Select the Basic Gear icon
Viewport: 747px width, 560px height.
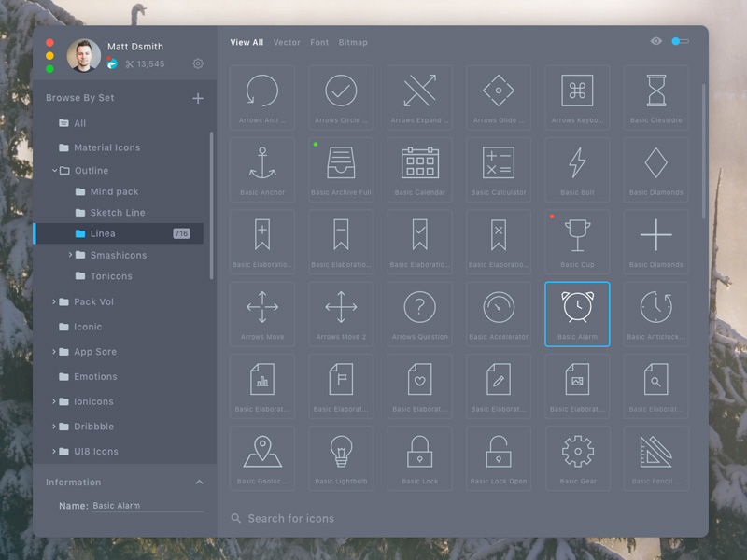pos(577,457)
